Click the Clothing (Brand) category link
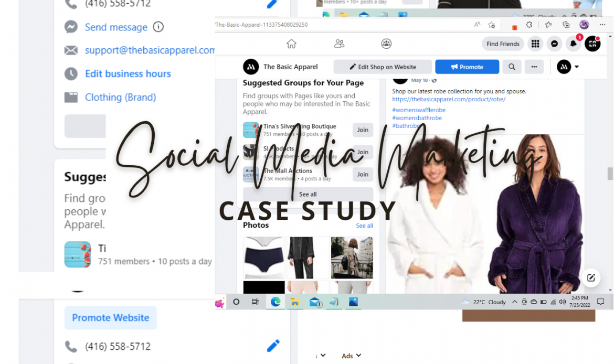This screenshot has height=364, width=614. pos(121,97)
